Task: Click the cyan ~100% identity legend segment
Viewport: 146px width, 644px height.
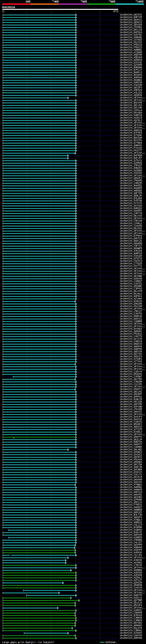Action: [130, 4]
